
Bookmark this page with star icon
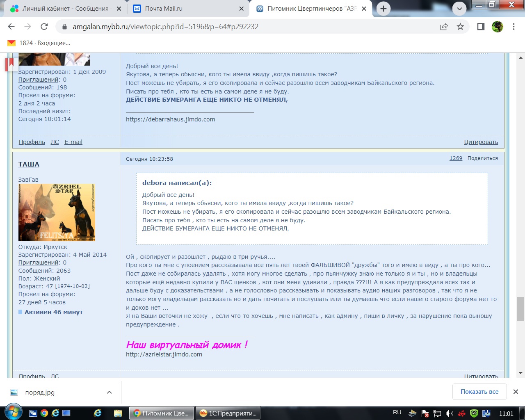tap(460, 27)
